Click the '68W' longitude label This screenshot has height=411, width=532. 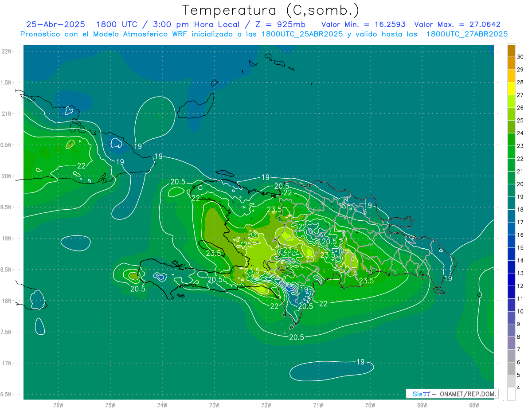click(x=474, y=405)
